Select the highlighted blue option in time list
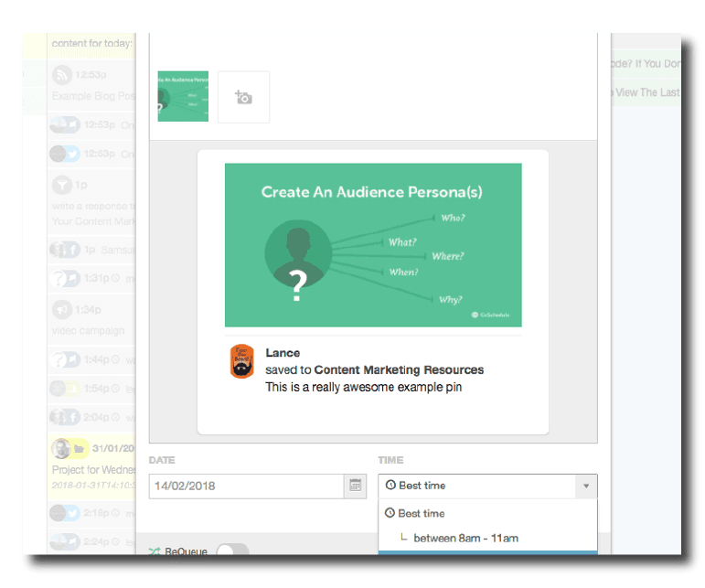Image resolution: width=705 pixels, height=588 pixels. pos(487,552)
